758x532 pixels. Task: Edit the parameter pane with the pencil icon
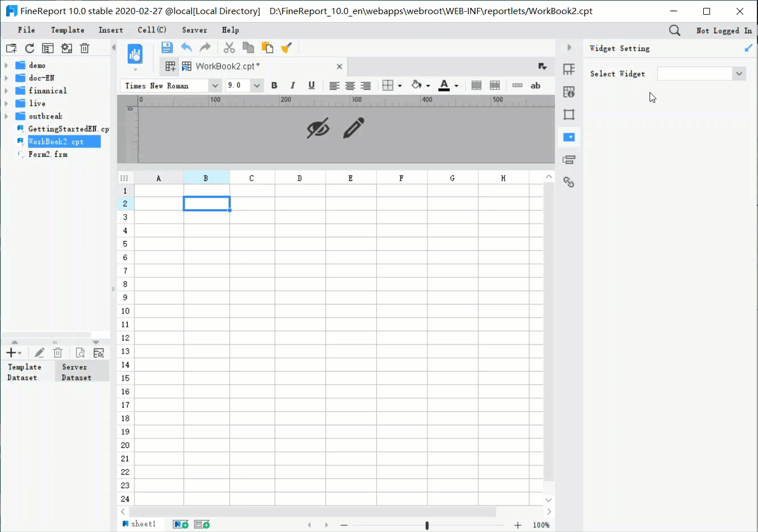coord(354,128)
